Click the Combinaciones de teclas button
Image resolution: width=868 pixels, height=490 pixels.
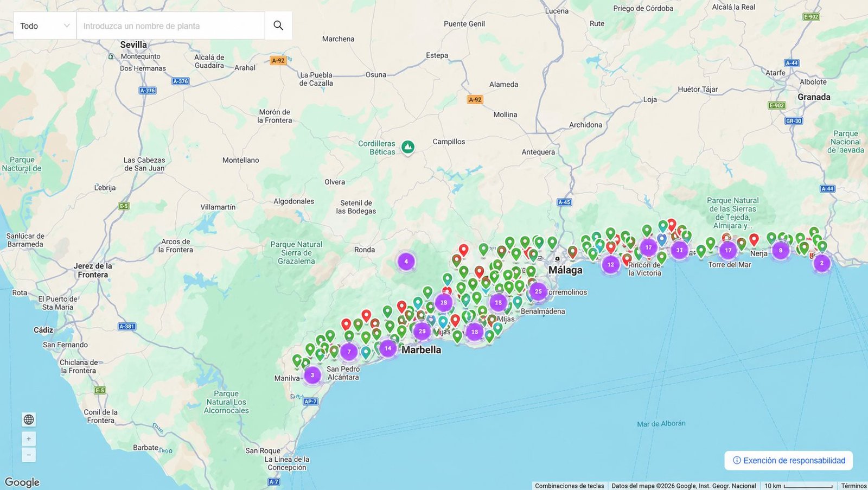pos(569,486)
